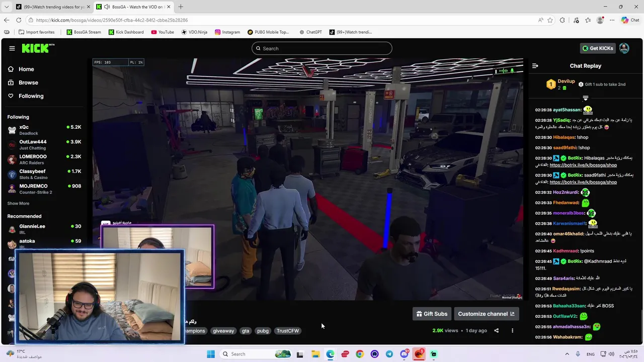
Task: Open VDO.Ninja bookmark
Action: 194,32
